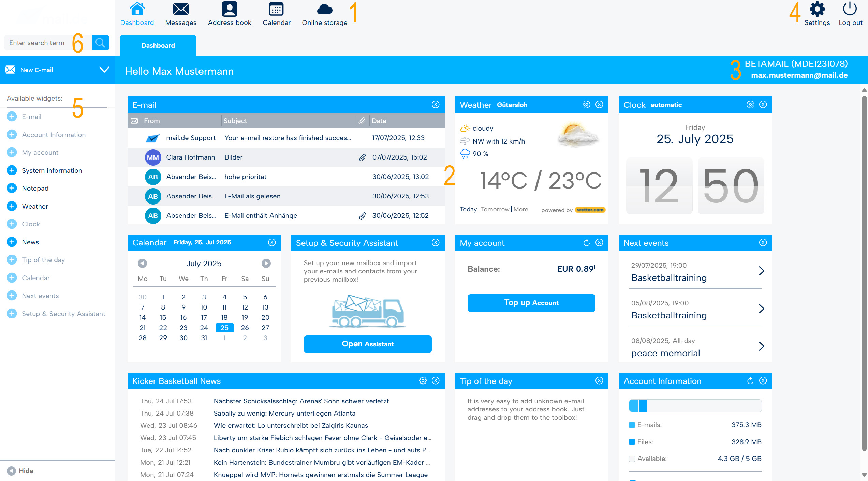Sort e-mails by the From column
Viewport: 868px width, 481px height.
(152, 121)
